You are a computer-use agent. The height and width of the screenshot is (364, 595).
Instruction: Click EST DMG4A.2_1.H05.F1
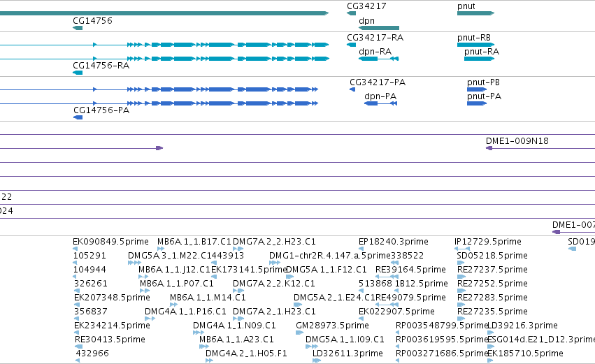coord(246,354)
